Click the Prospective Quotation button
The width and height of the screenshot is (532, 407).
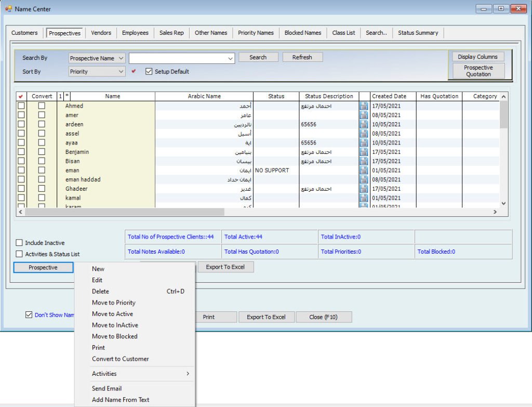478,71
